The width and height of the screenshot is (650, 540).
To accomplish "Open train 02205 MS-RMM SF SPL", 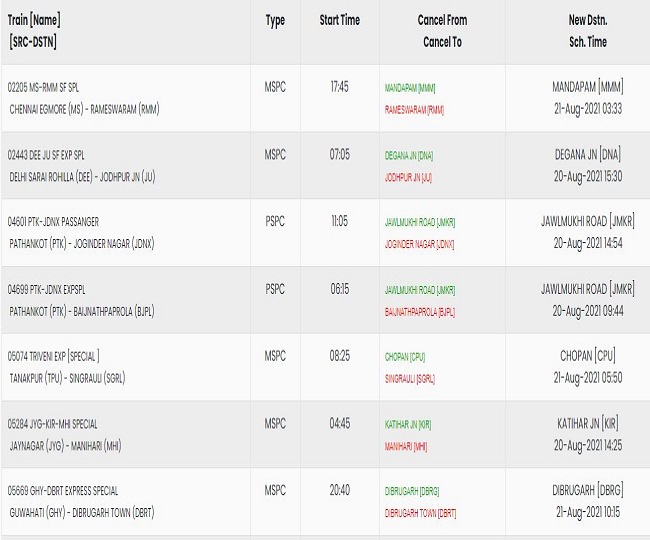I will coord(43,87).
